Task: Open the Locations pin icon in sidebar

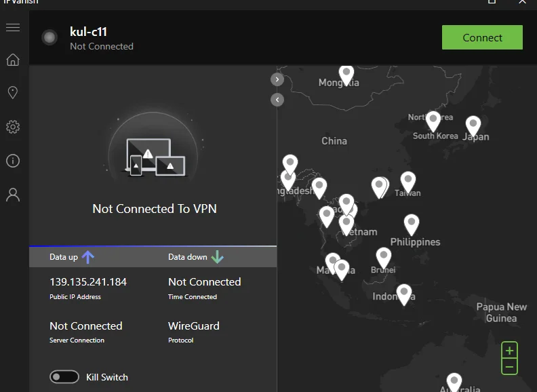Action: (13, 92)
